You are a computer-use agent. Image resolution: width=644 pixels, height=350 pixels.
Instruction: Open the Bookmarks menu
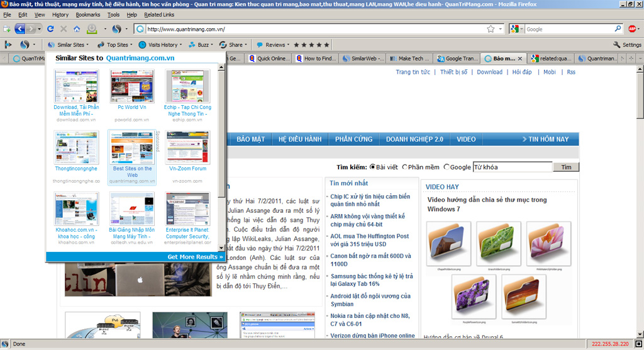[x=88, y=14]
